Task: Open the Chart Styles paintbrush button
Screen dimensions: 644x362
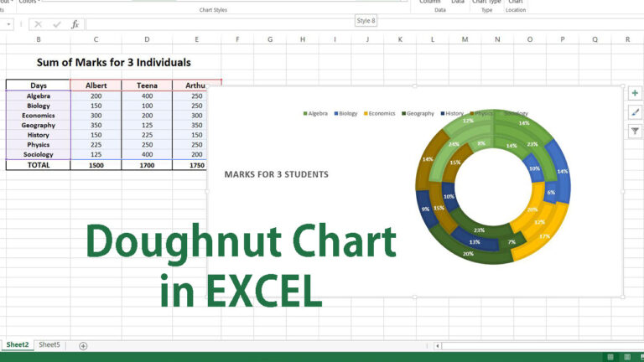Action: point(635,112)
